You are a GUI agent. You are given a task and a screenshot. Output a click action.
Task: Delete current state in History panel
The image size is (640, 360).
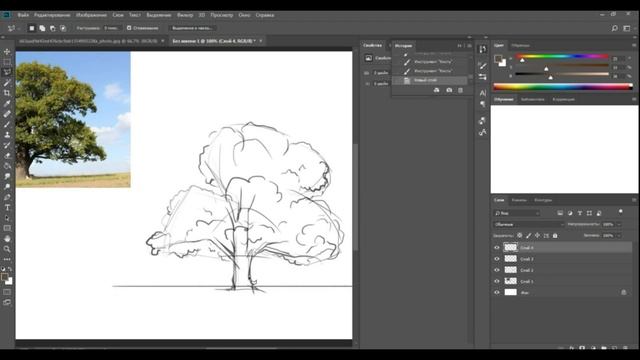(x=460, y=90)
